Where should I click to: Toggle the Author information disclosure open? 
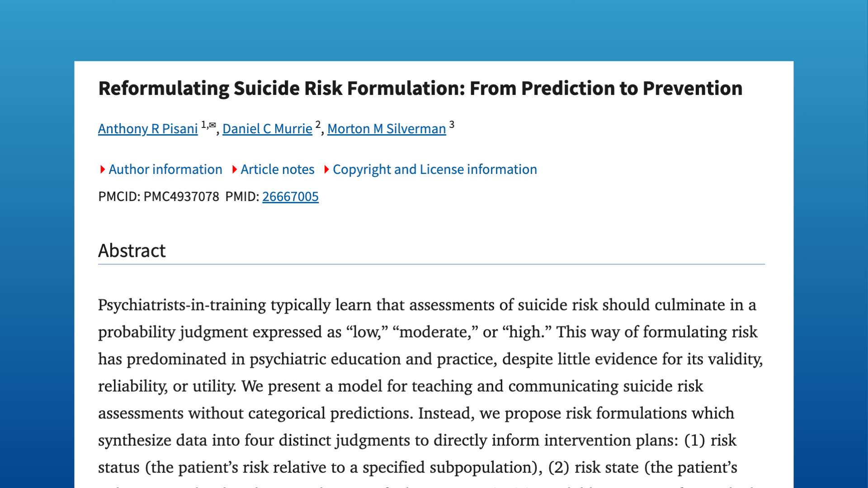click(165, 169)
